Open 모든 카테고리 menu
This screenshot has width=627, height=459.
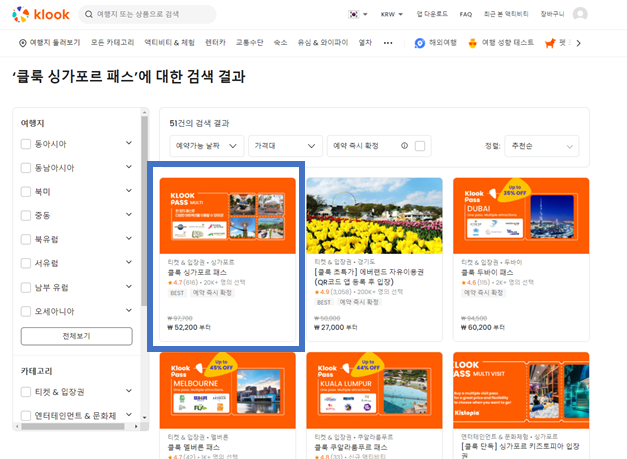(x=112, y=42)
